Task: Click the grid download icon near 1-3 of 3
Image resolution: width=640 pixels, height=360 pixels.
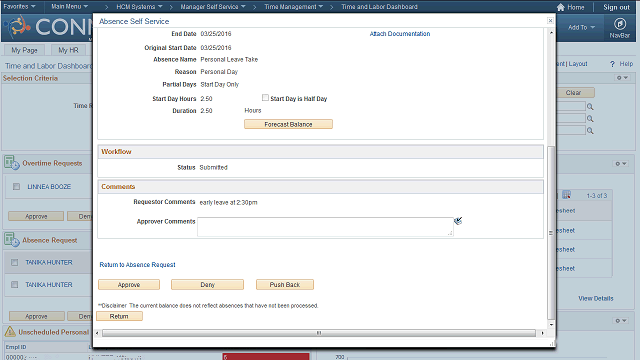Action: [566, 195]
